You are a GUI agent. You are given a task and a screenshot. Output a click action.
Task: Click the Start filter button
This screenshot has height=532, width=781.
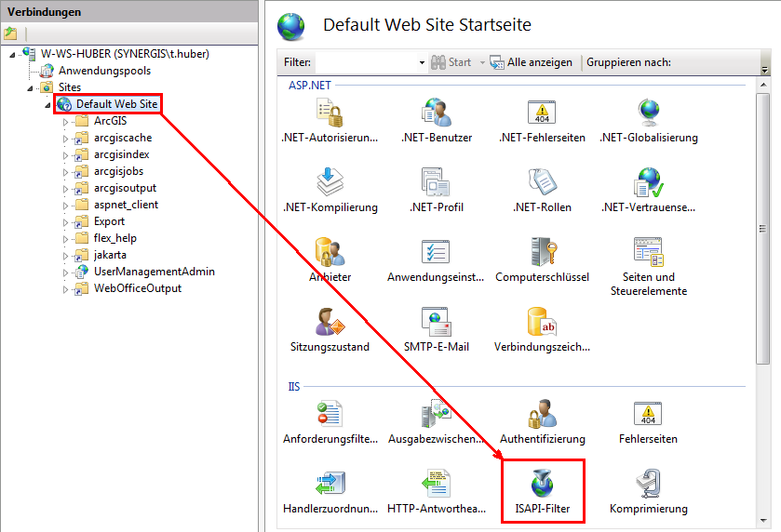click(451, 62)
